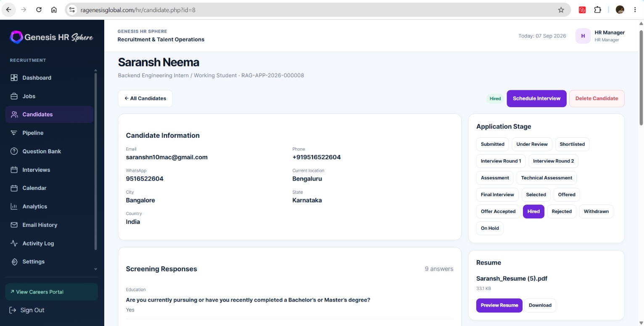Set application stage to Submitted
Image resolution: width=644 pixels, height=326 pixels.
click(x=493, y=144)
